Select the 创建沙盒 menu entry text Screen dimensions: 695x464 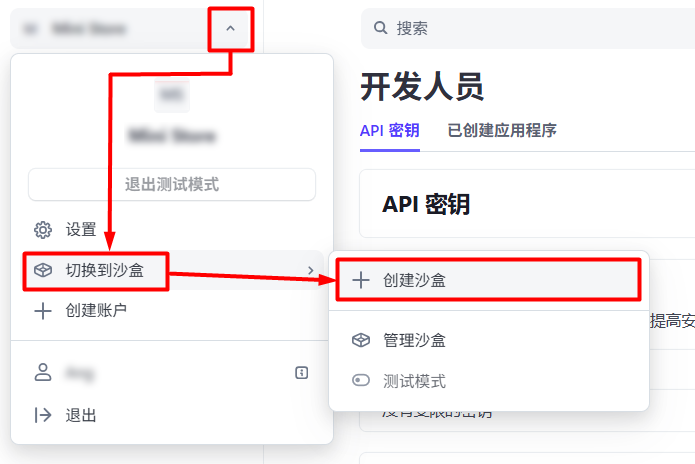[414, 280]
